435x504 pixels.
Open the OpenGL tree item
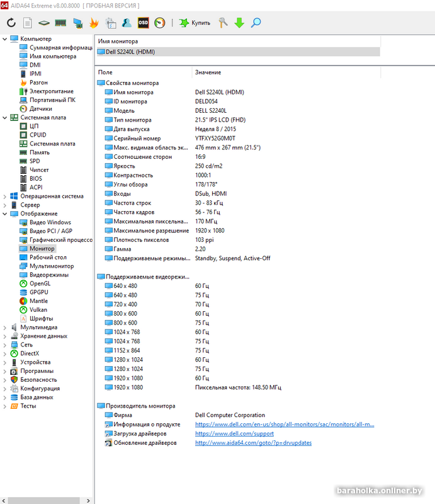[35, 283]
